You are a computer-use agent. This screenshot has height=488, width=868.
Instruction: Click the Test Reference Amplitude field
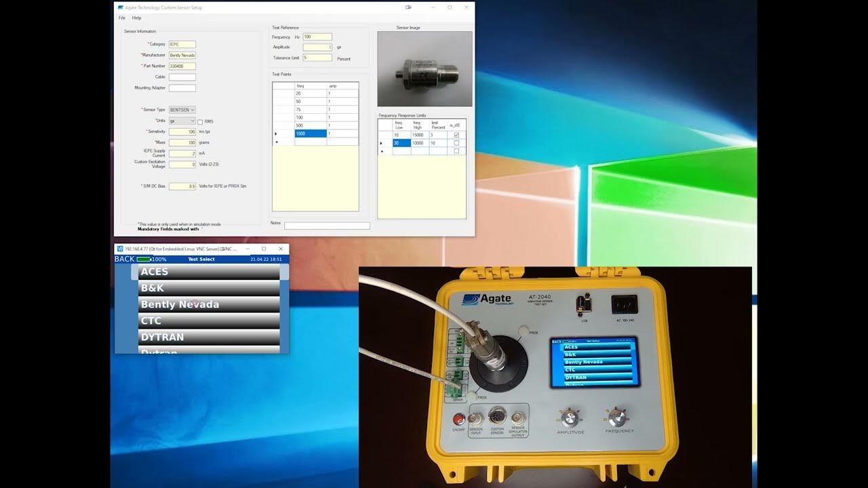(x=317, y=47)
